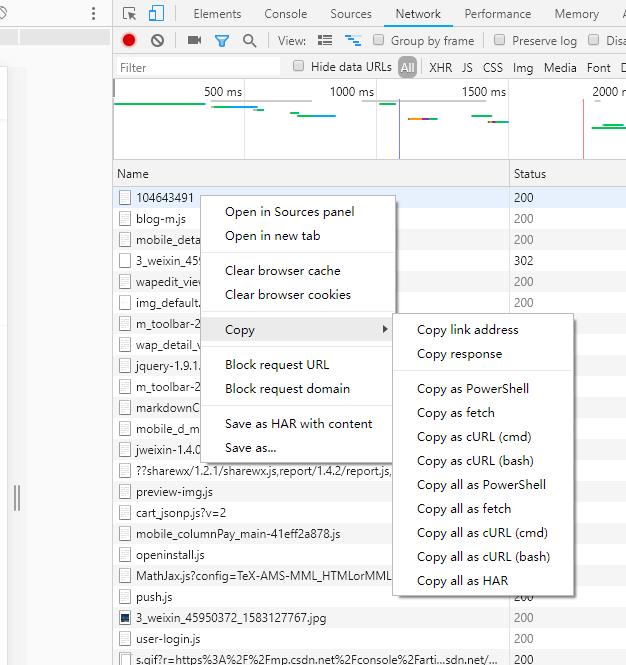
Task: Click the blue DOMContentLoaded line in the overview
Action: 399,129
